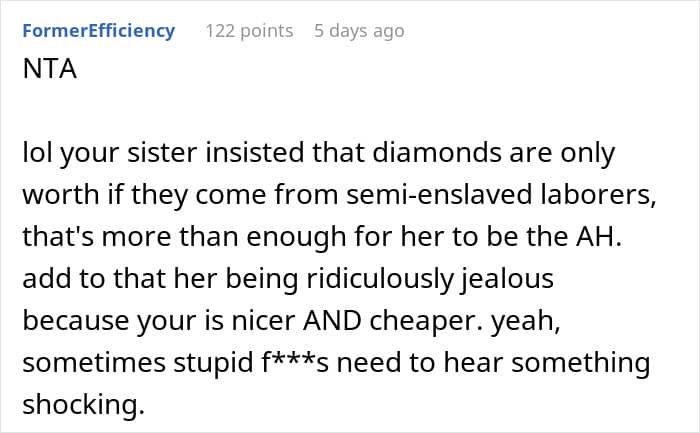Open the 5 days ago timestamp permalink
700x433 pixels.
(359, 31)
